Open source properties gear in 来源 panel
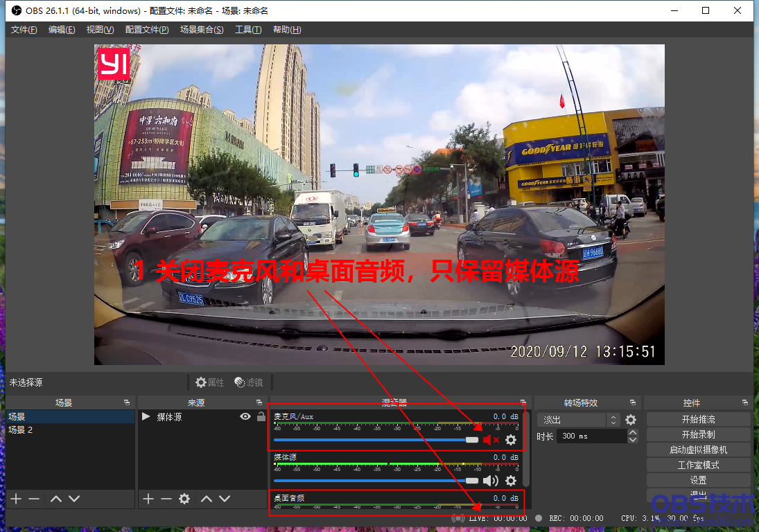The image size is (759, 532). pos(184,499)
